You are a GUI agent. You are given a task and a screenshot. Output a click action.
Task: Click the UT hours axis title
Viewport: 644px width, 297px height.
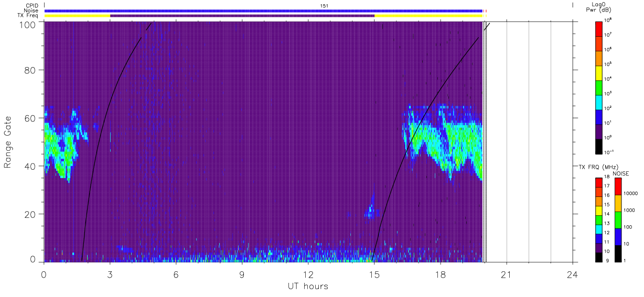[x=308, y=286]
